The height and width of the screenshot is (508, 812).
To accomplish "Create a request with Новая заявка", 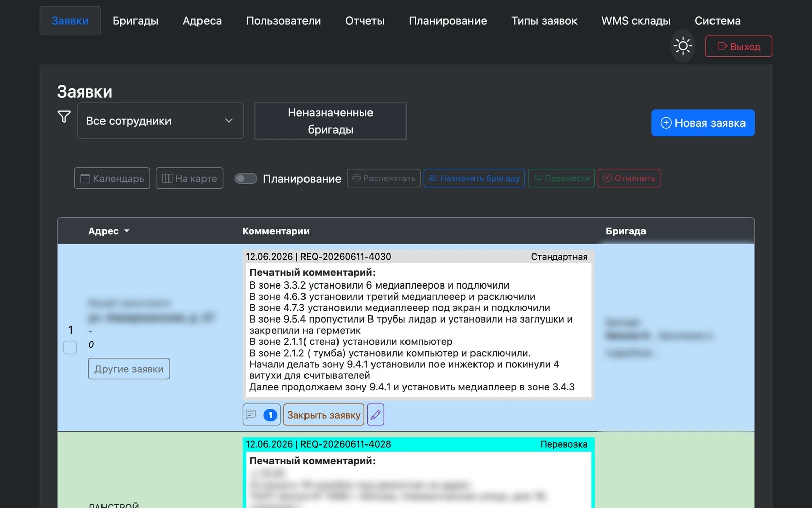I will pos(703,123).
